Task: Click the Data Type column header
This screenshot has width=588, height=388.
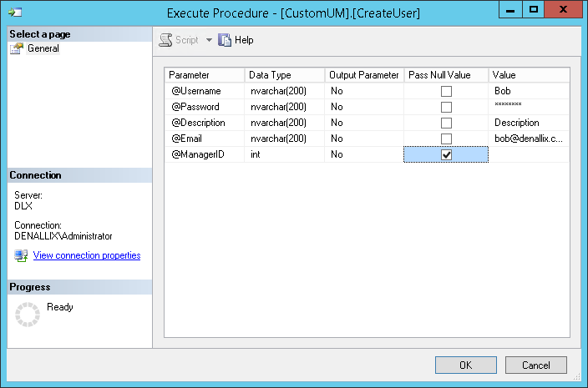Action: [x=284, y=75]
